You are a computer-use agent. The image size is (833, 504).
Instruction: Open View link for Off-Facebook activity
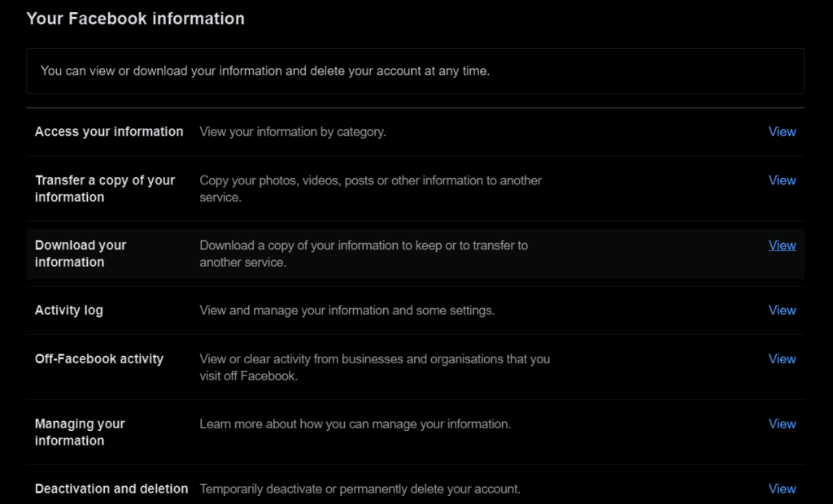pos(782,359)
